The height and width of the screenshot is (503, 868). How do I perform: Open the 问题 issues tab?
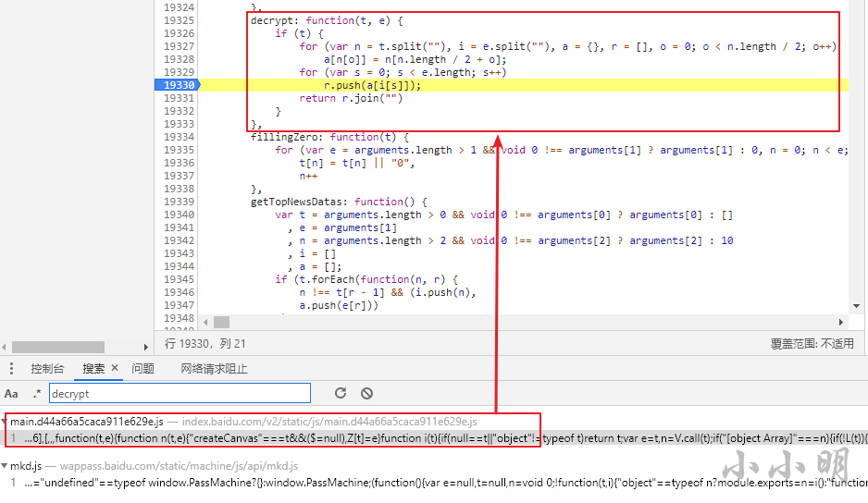[x=143, y=369]
